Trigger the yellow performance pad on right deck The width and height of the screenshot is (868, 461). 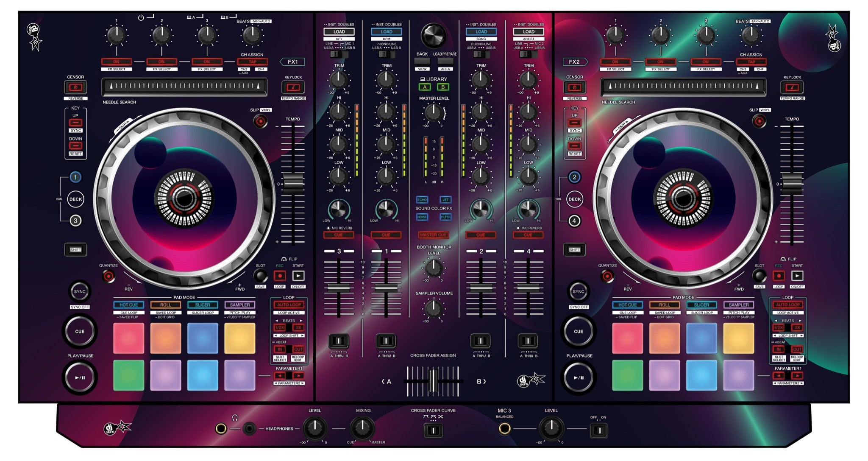tap(739, 338)
